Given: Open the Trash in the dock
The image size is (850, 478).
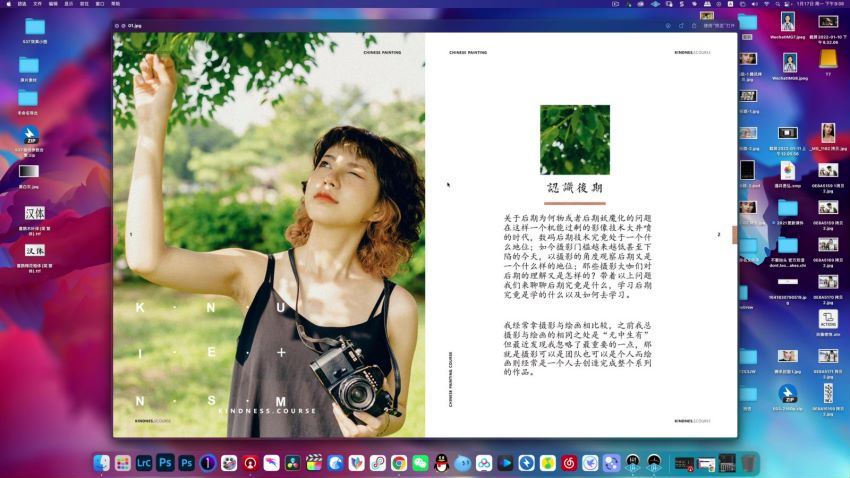Looking at the screenshot, I should 749,463.
